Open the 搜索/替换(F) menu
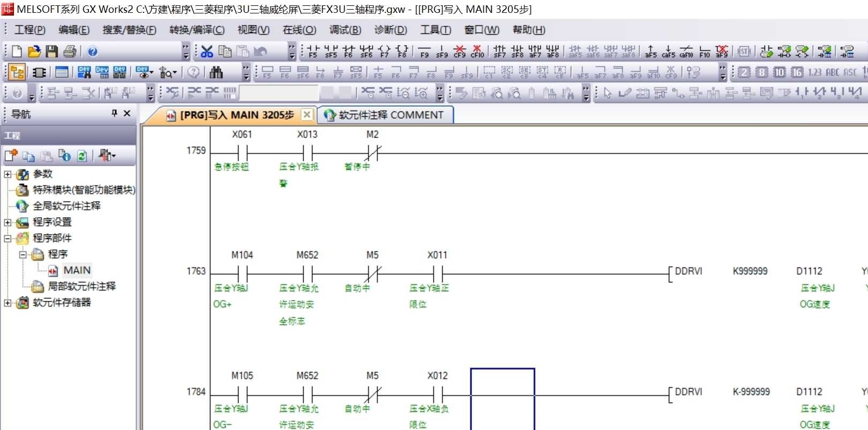This screenshot has height=430, width=868. [x=130, y=30]
